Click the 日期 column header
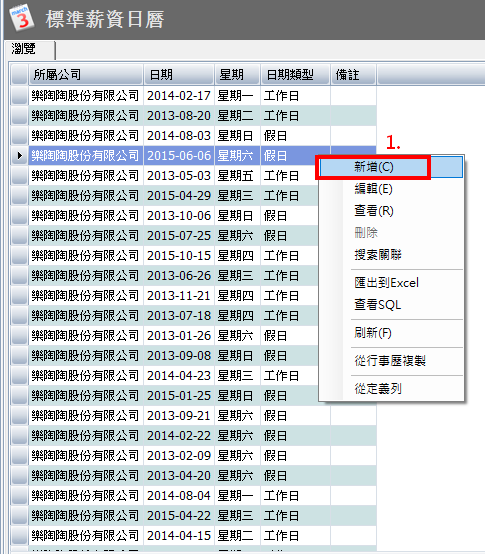485x554 pixels. pyautogui.click(x=179, y=75)
